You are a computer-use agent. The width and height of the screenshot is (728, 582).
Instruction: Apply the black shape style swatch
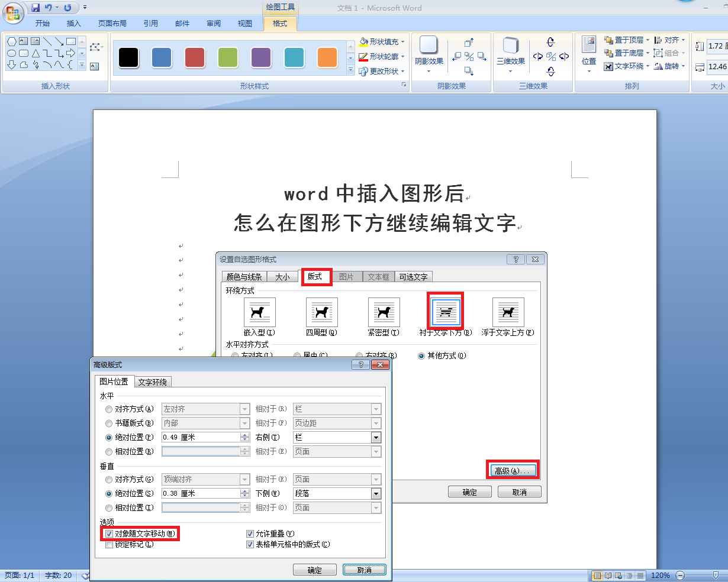(128, 57)
